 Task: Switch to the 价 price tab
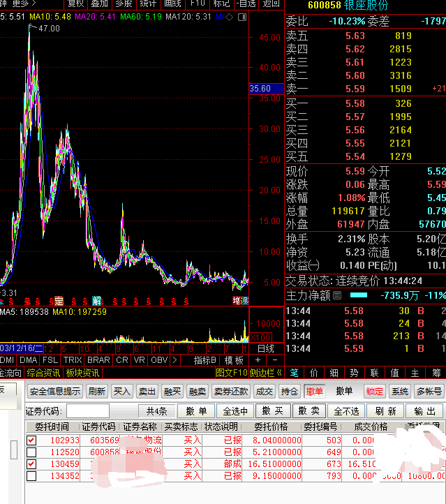pos(314,373)
